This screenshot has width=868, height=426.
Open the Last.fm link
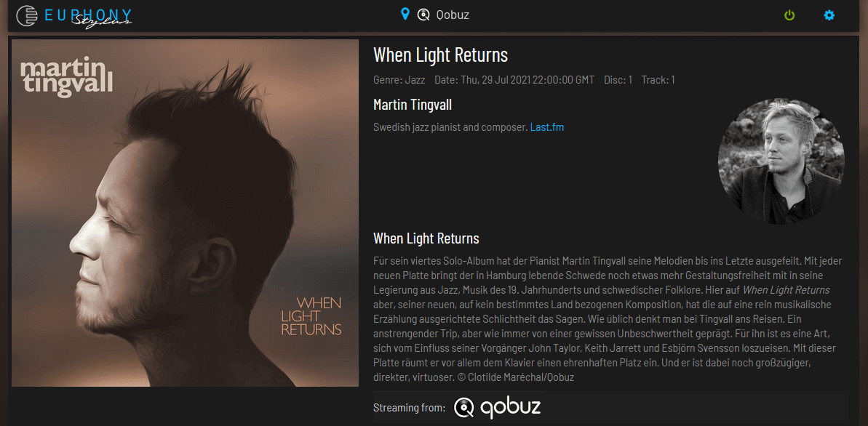pos(547,127)
